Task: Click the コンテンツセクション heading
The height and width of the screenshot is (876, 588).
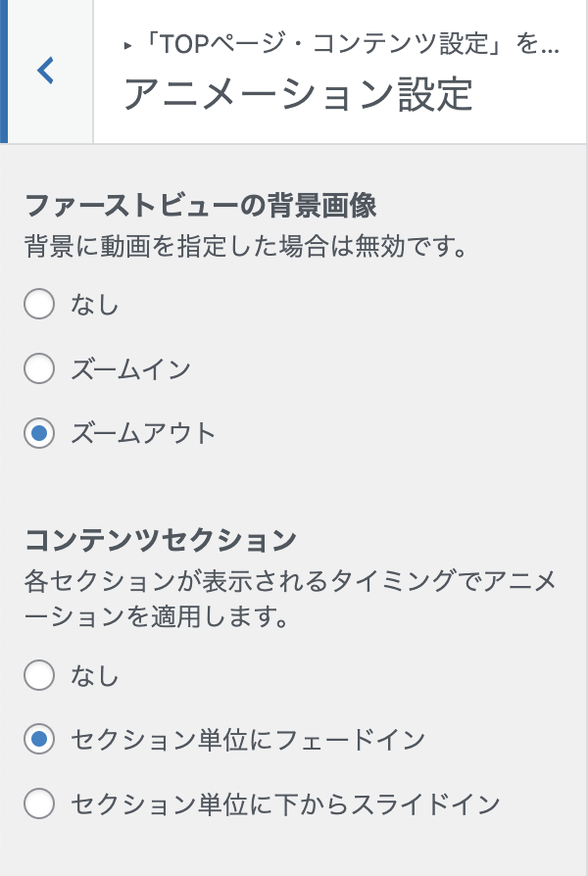Action: click(x=161, y=540)
